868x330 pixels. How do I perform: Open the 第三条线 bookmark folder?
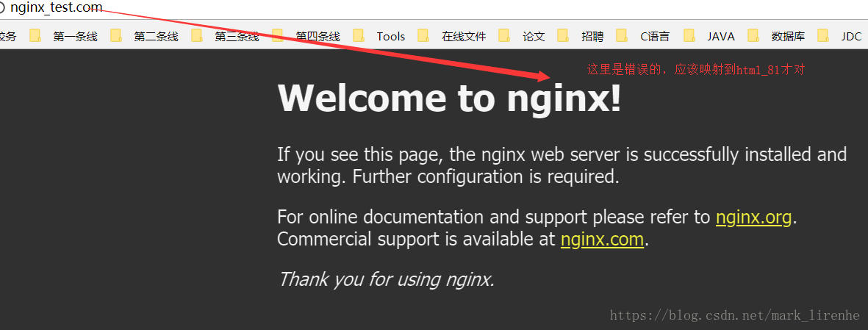(x=226, y=37)
